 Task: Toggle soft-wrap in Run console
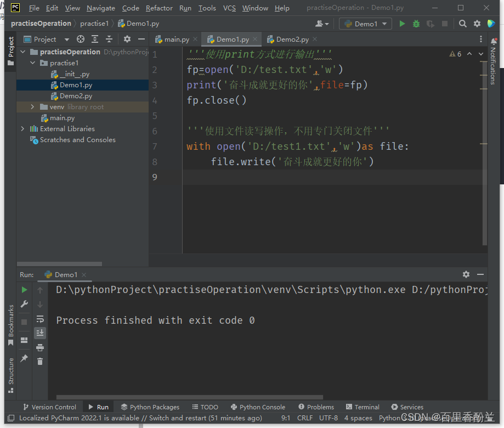click(x=40, y=319)
